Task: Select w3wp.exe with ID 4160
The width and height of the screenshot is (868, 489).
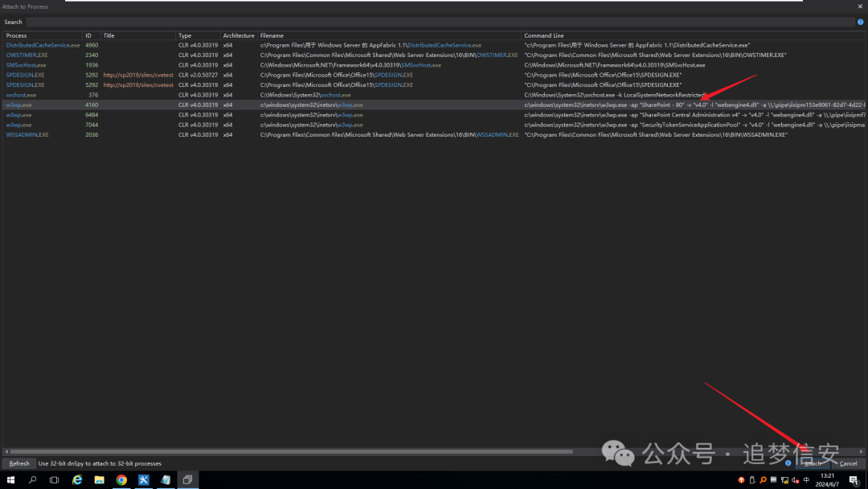Action: tap(434, 105)
